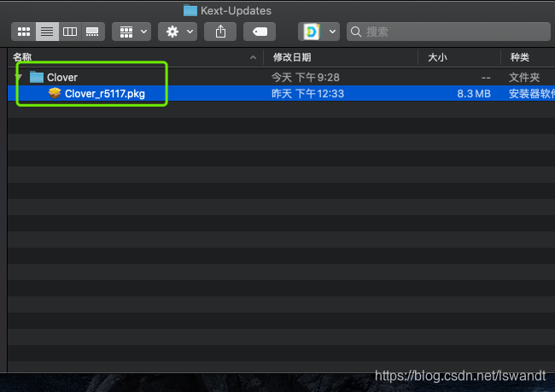Click the search magnifier icon
Image resolution: width=555 pixels, height=392 pixels.
pos(356,32)
